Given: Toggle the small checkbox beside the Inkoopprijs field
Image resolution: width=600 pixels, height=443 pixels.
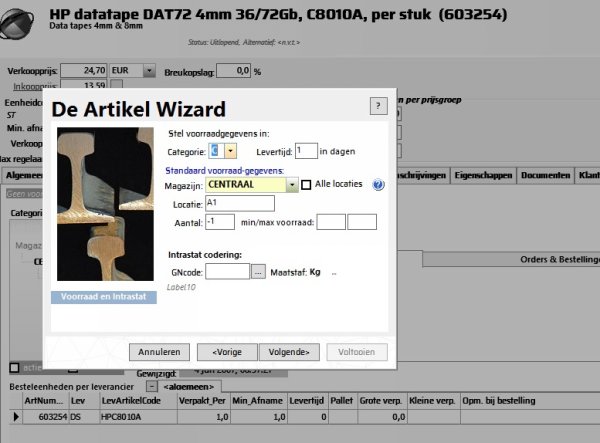Looking at the screenshot, I should coord(116,84).
